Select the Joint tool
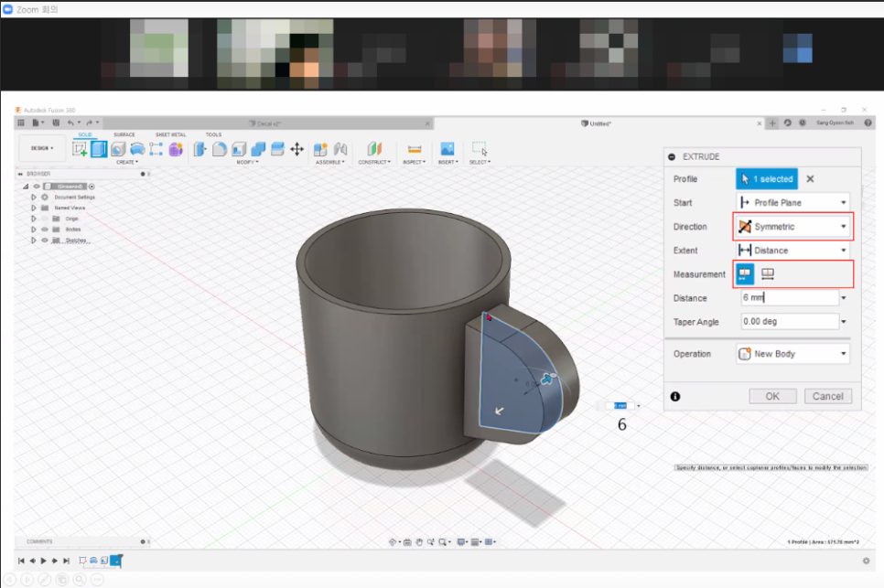Screen dimensions: 884x588 click(340, 149)
